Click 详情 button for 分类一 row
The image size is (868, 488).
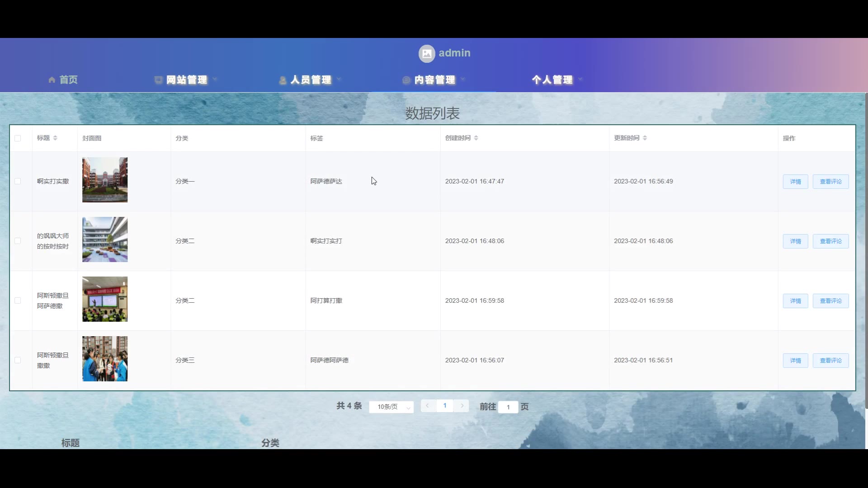(795, 182)
